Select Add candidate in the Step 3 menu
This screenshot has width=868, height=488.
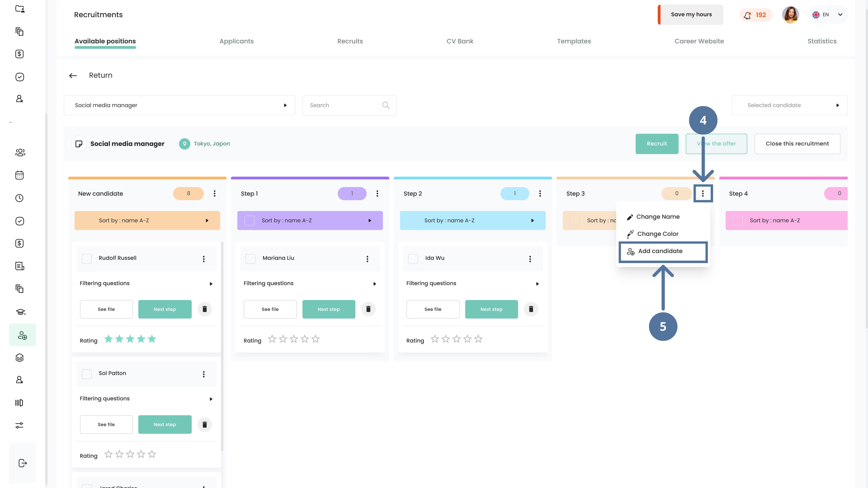click(x=663, y=252)
